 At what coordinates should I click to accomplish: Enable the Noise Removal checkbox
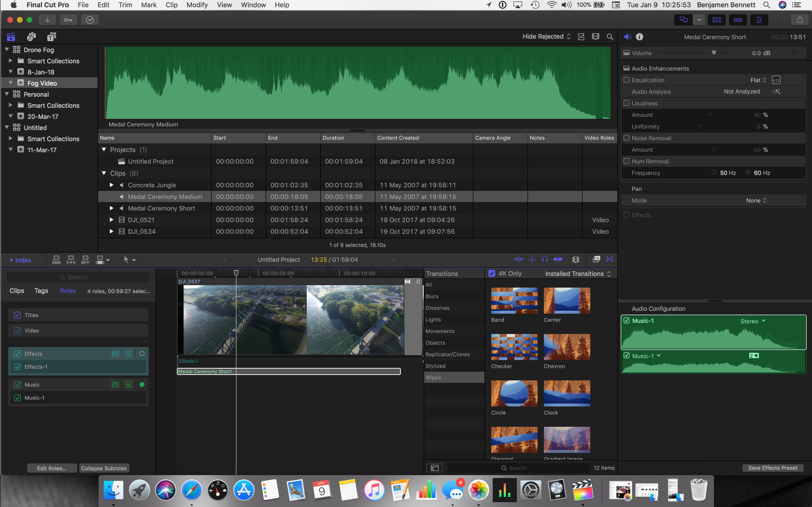(627, 138)
